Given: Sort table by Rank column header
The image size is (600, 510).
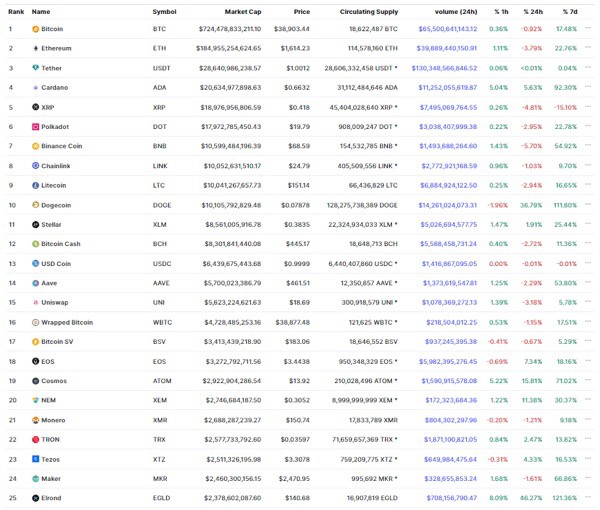Looking at the screenshot, I should 16,12.
